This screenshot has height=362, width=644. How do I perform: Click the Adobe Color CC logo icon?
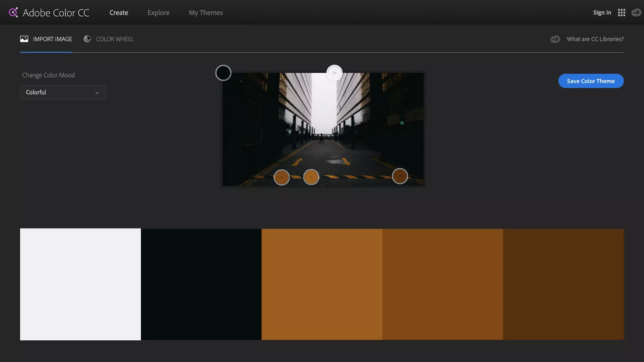click(x=14, y=13)
